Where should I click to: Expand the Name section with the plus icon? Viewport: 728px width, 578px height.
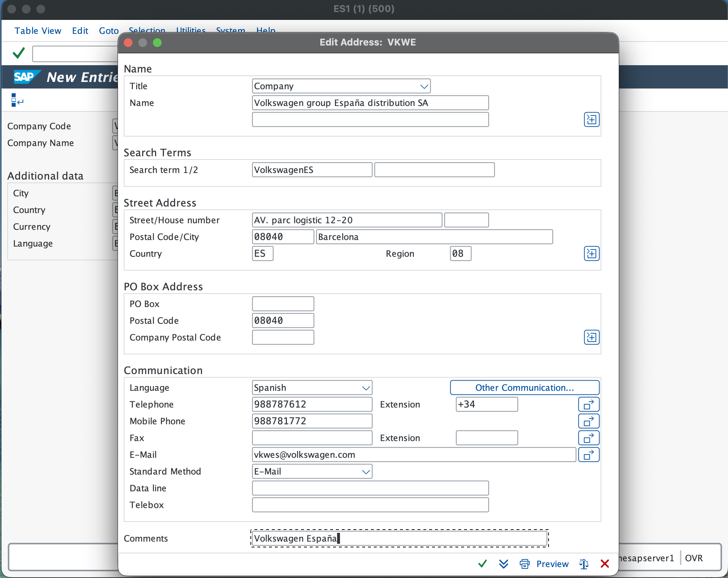[591, 119]
